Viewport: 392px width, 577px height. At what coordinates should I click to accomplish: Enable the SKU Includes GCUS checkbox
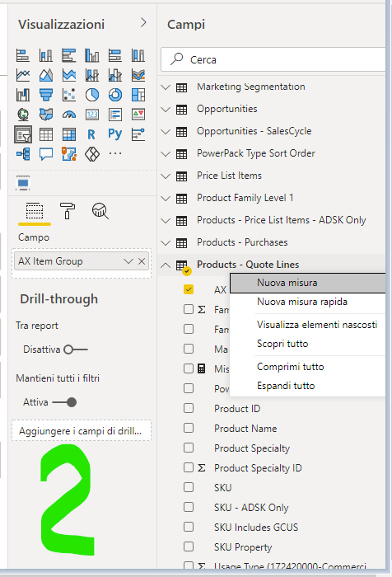[189, 527]
